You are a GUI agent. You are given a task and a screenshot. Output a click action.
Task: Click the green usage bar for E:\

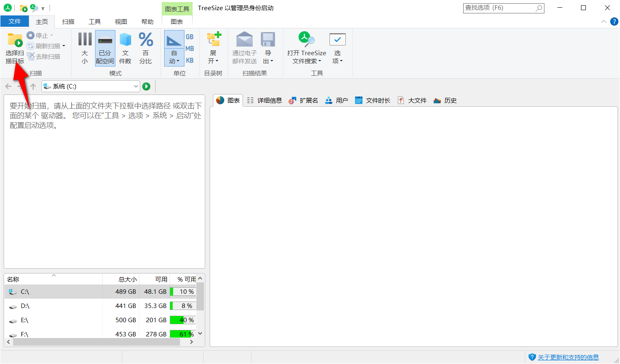pyautogui.click(x=182, y=320)
